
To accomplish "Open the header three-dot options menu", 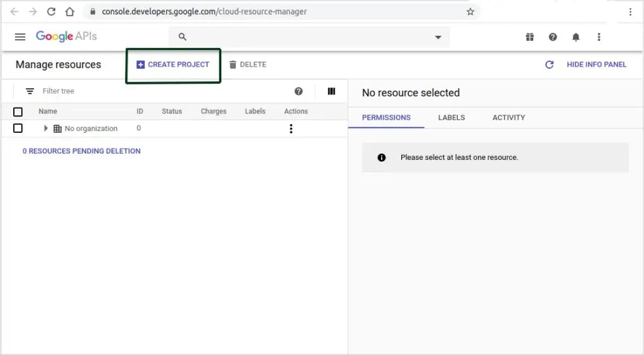I will click(599, 37).
